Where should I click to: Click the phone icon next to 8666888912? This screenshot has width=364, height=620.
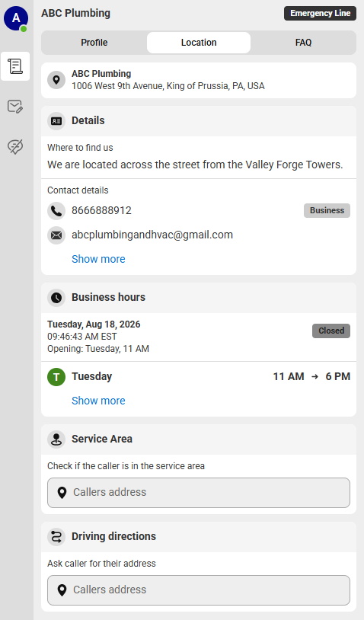(x=56, y=211)
